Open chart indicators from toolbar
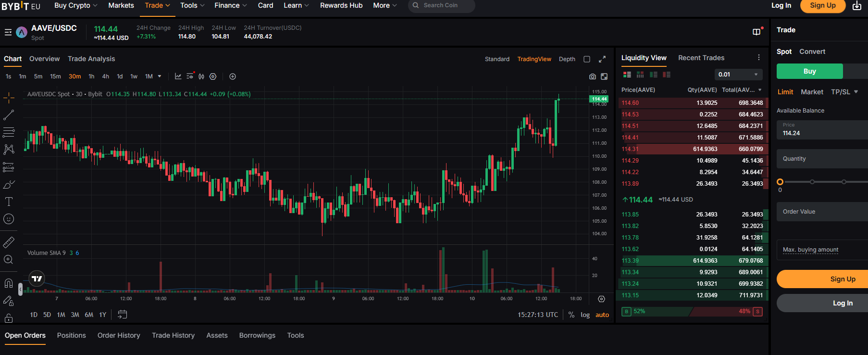Viewport: 868px width, 355px height. pos(178,76)
